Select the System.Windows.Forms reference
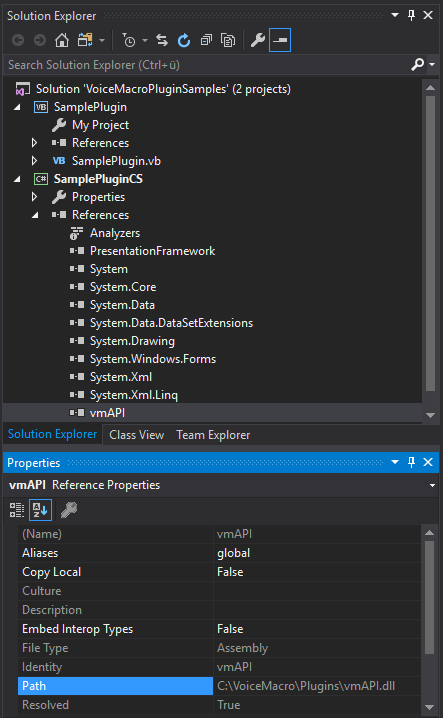Image resolution: width=443 pixels, height=718 pixels. pos(153,359)
